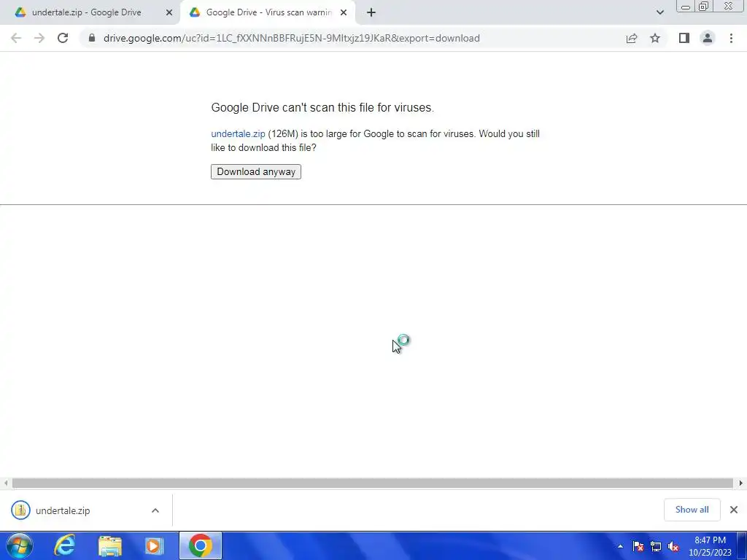
Task: Show hidden system tray icons
Action: pyautogui.click(x=620, y=546)
